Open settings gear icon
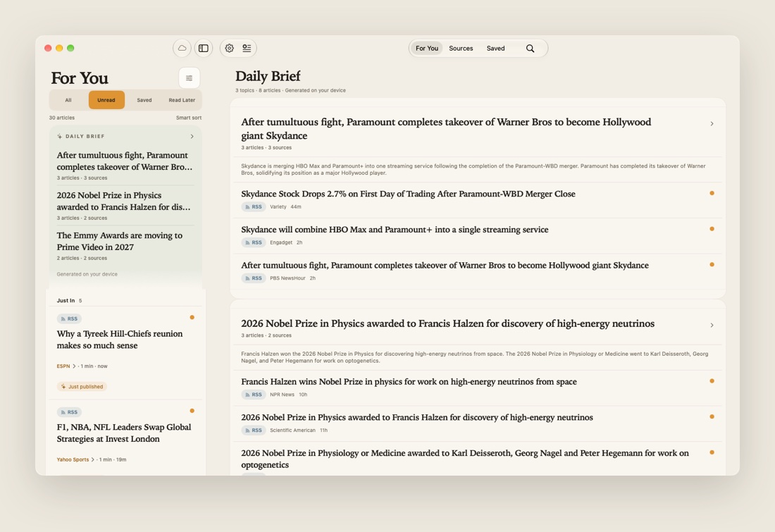 (x=230, y=48)
